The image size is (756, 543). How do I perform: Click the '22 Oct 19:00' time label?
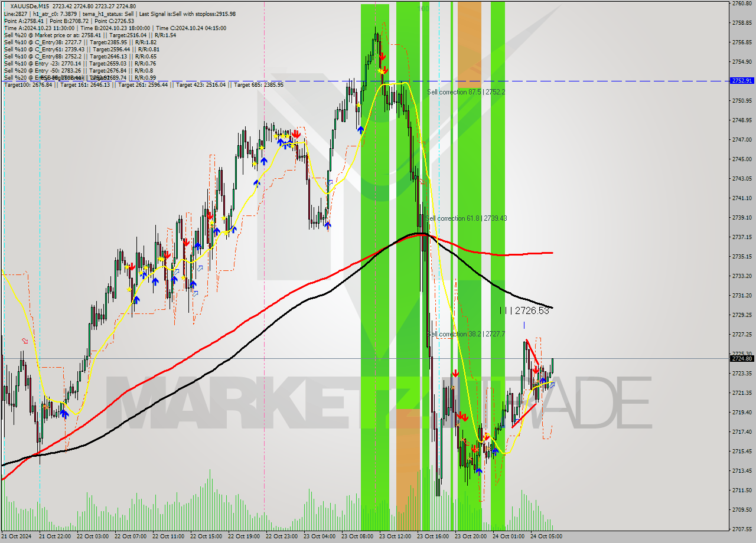[x=244, y=537]
